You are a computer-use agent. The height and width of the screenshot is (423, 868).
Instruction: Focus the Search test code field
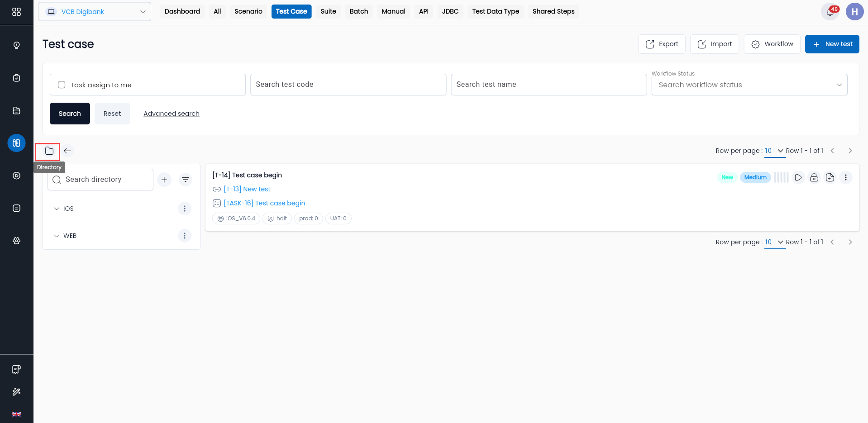point(348,85)
